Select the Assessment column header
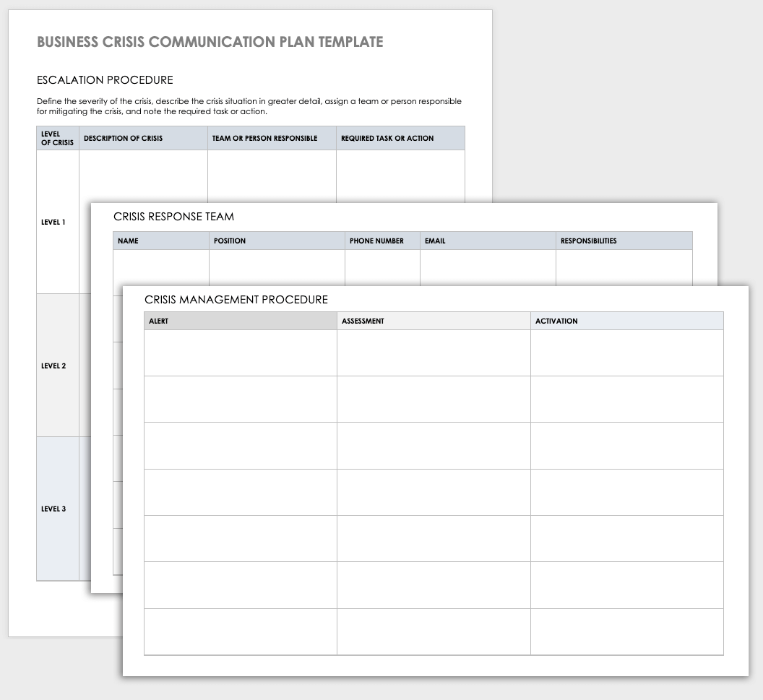The height and width of the screenshot is (700, 763). (x=363, y=321)
